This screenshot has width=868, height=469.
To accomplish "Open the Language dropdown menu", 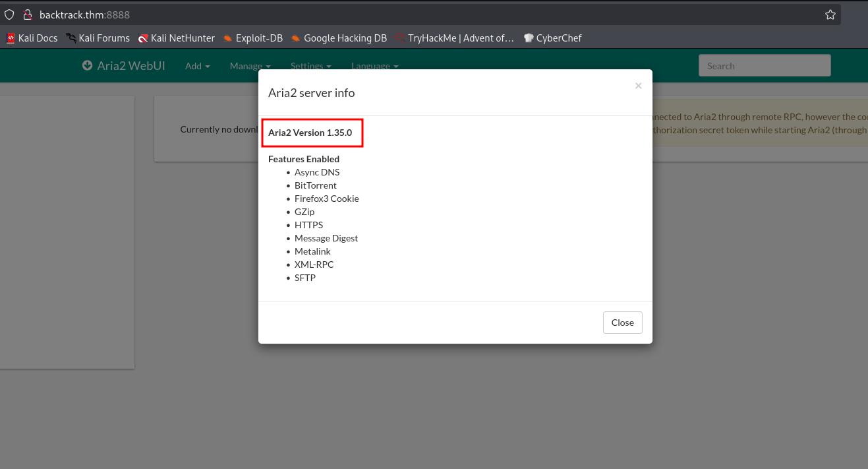I will click(374, 66).
